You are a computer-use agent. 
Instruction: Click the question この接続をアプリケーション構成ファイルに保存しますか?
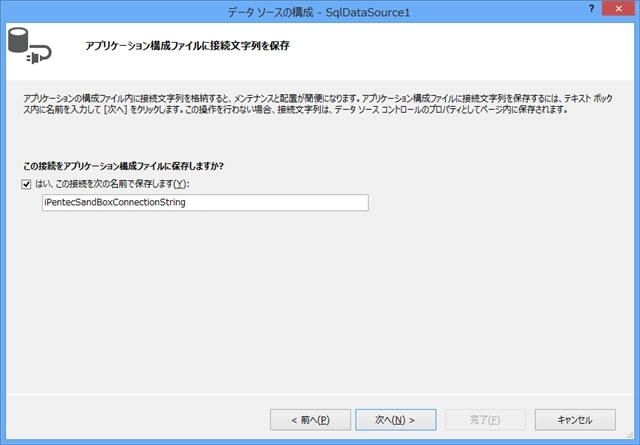124,166
